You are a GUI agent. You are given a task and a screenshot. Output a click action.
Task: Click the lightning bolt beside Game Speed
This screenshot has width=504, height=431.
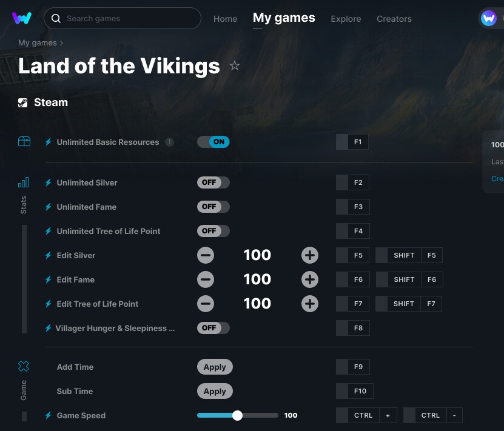(49, 415)
